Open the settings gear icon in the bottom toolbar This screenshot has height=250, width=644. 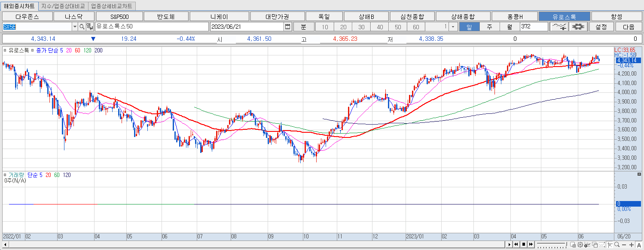[580, 244]
